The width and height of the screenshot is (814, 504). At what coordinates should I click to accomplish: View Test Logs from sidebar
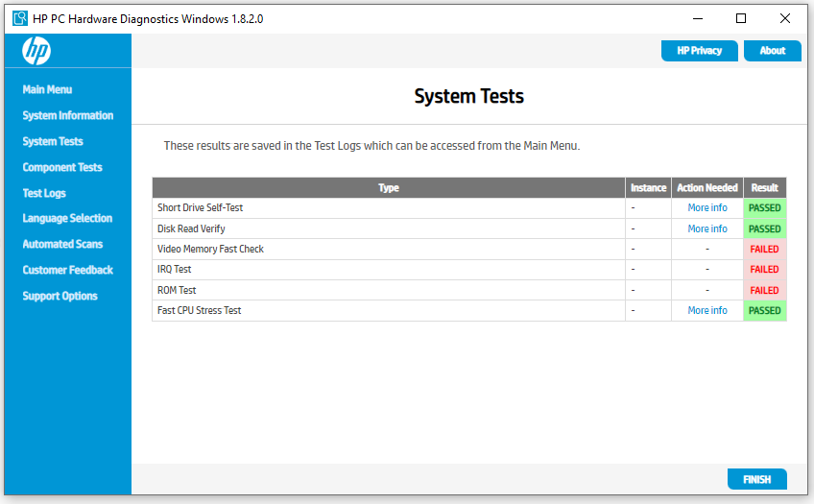coord(44,193)
